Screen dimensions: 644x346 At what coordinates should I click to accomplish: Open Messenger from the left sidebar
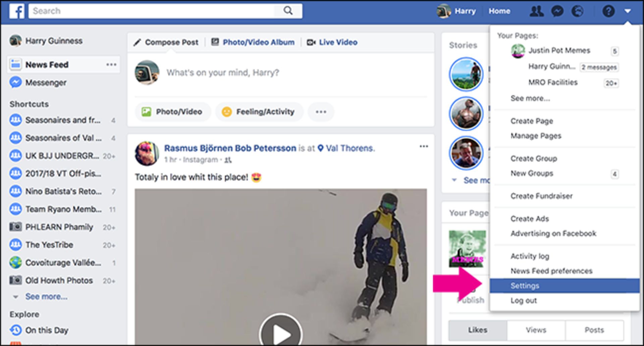point(46,83)
